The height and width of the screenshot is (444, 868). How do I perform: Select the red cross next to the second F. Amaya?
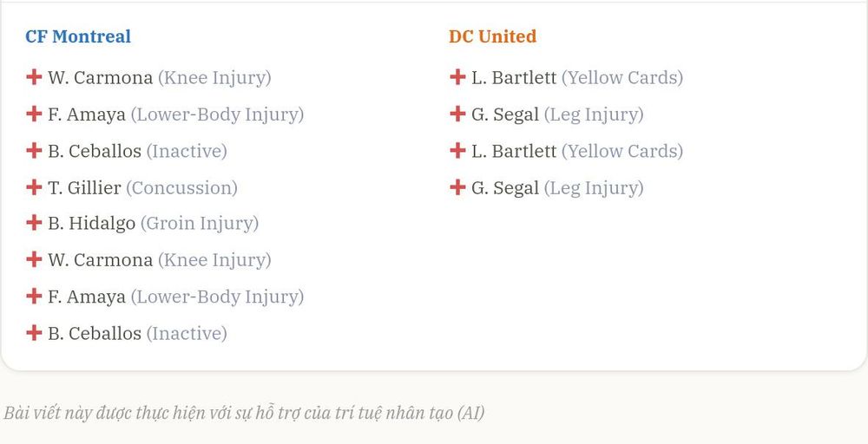(34, 296)
